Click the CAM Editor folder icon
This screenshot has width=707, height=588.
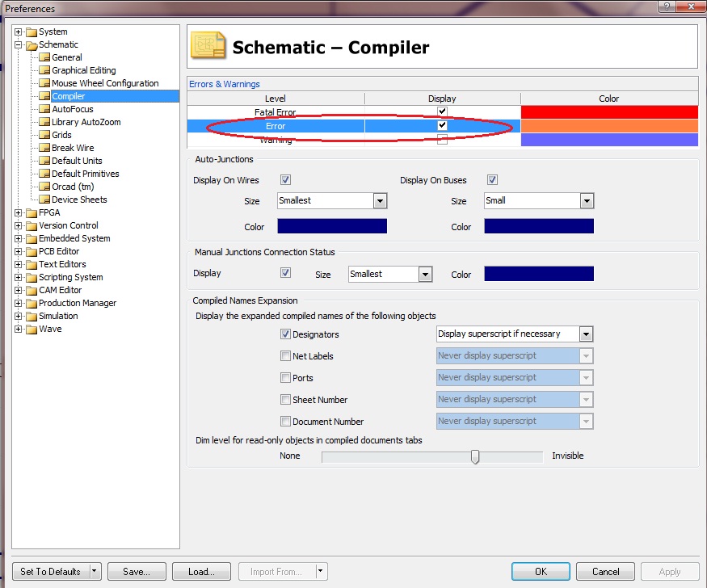tap(32, 291)
